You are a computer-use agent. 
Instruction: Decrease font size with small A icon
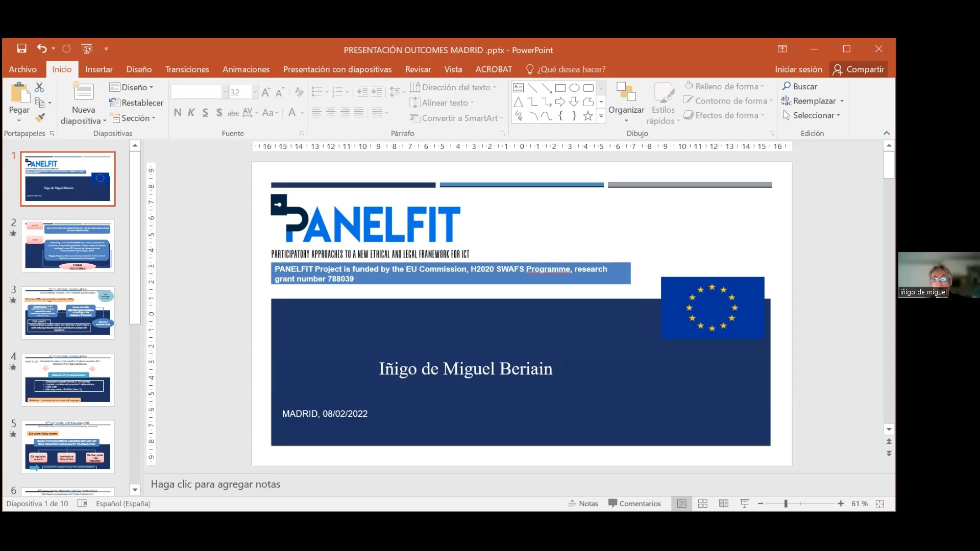pos(279,92)
